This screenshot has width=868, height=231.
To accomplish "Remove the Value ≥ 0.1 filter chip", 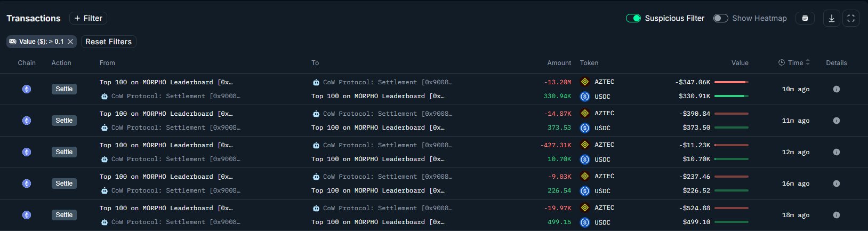I will tap(70, 42).
